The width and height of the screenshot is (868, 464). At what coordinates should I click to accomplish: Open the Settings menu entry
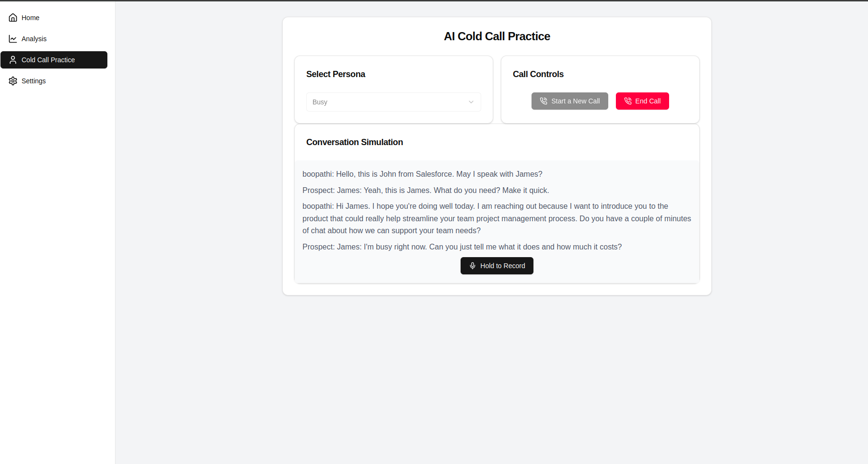(54, 81)
